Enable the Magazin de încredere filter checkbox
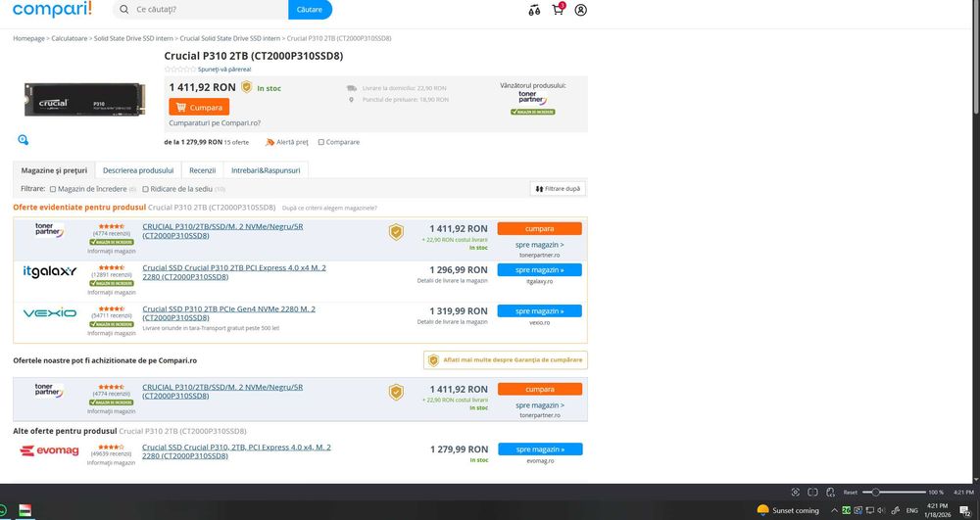The height and width of the screenshot is (520, 980). tap(53, 189)
